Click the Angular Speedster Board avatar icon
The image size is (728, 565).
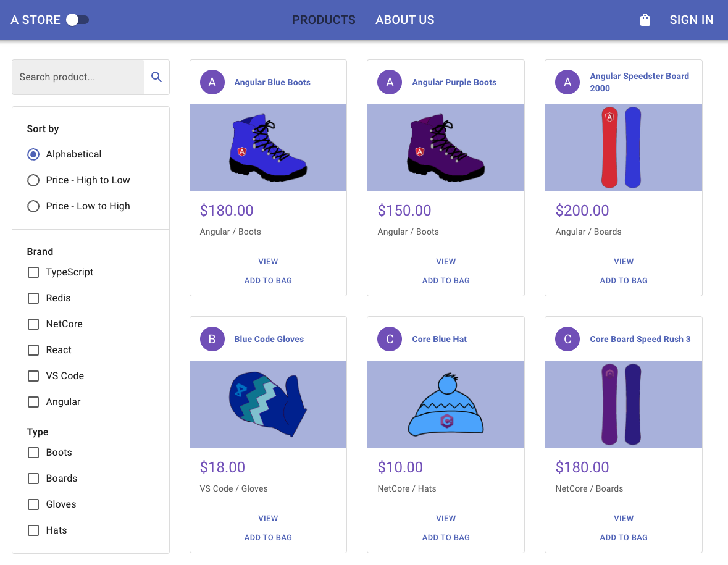pyautogui.click(x=567, y=82)
